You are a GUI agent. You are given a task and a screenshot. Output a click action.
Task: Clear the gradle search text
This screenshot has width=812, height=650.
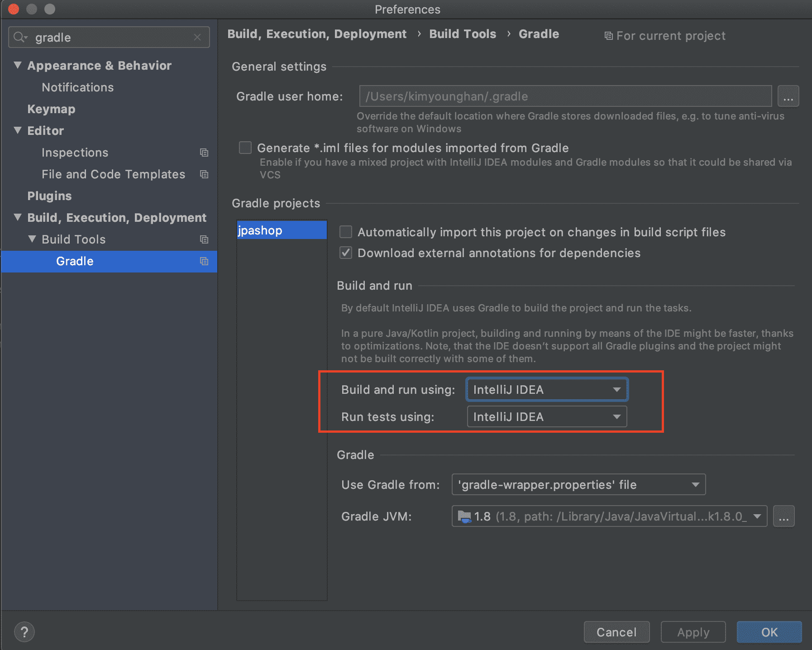coord(197,38)
